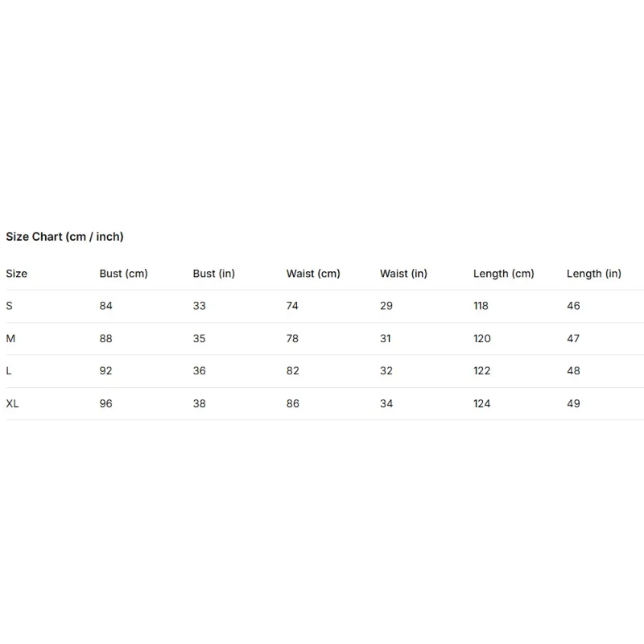
Task: Click length inches value 47 for M
Action: (x=573, y=338)
